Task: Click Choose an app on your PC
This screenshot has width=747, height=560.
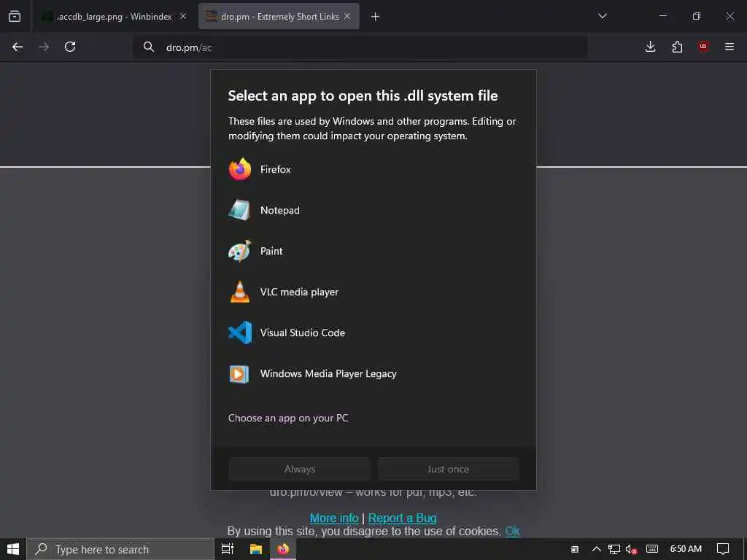Action: (288, 418)
